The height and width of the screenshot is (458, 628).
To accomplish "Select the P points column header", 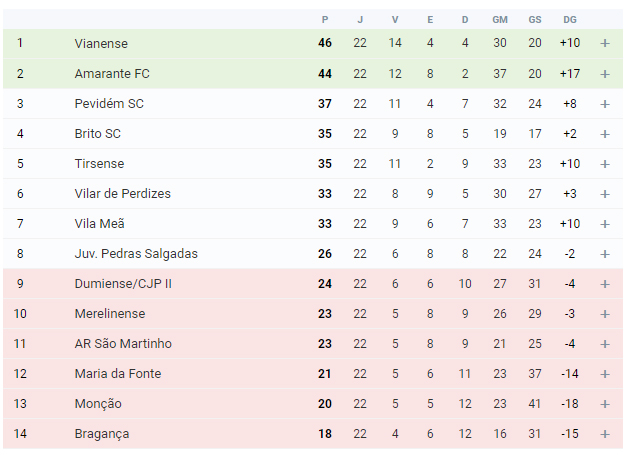I will [x=325, y=20].
